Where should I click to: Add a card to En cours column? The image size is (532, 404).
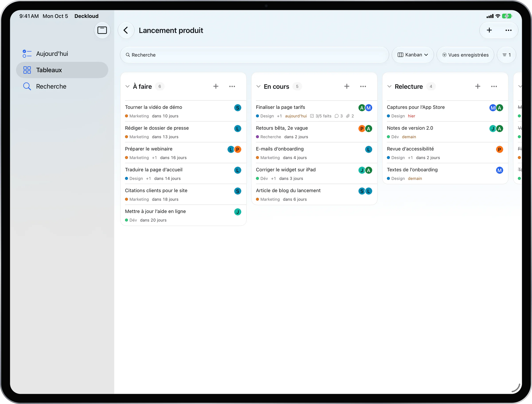click(346, 86)
